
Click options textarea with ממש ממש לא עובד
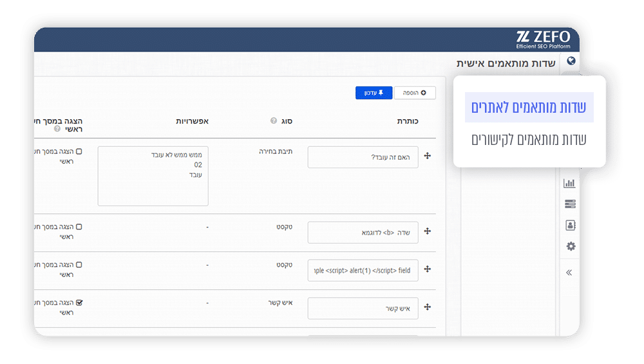[153, 176]
